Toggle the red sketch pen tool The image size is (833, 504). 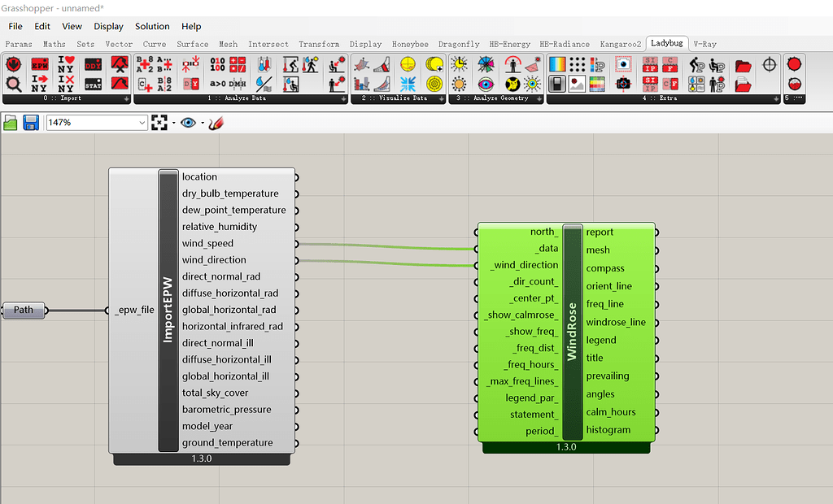coord(215,124)
